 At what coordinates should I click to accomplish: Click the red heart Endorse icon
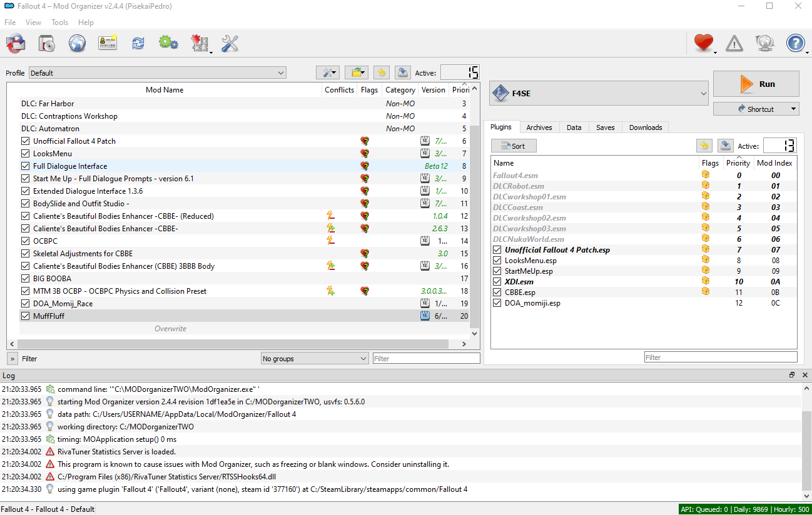point(704,43)
